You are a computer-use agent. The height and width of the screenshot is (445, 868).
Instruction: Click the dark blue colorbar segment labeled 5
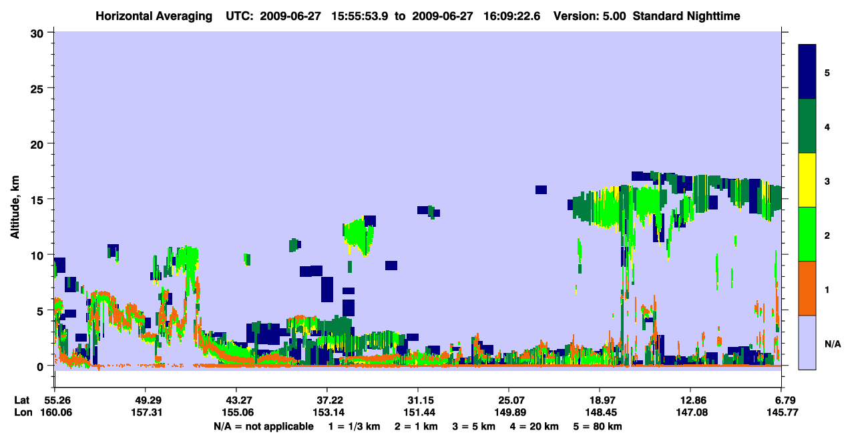tap(807, 72)
